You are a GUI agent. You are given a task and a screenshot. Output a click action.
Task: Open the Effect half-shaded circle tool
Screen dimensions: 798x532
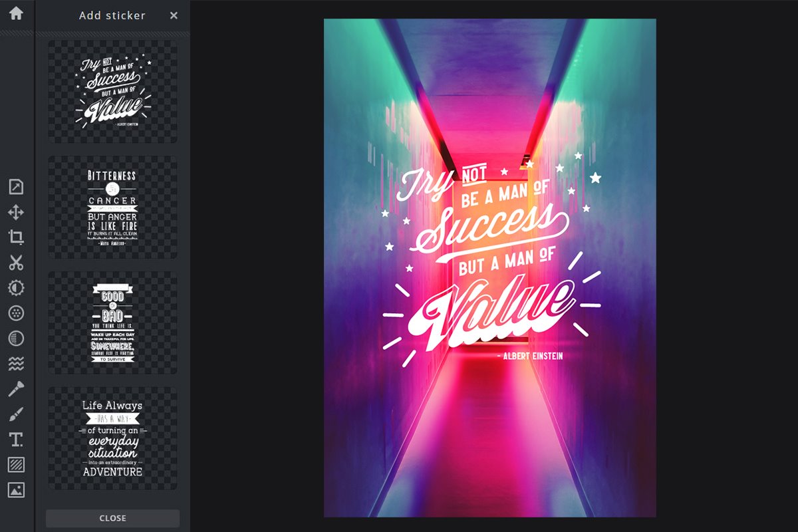click(x=16, y=338)
